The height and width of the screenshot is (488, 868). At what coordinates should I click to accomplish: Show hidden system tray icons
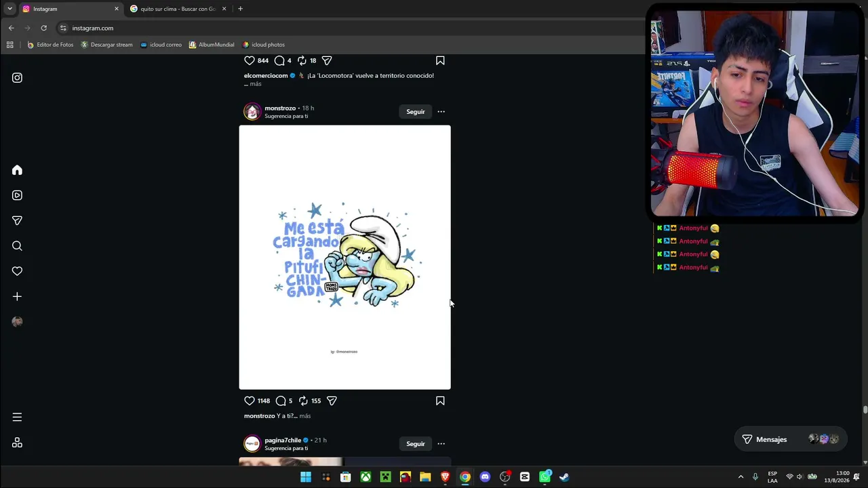(x=741, y=477)
